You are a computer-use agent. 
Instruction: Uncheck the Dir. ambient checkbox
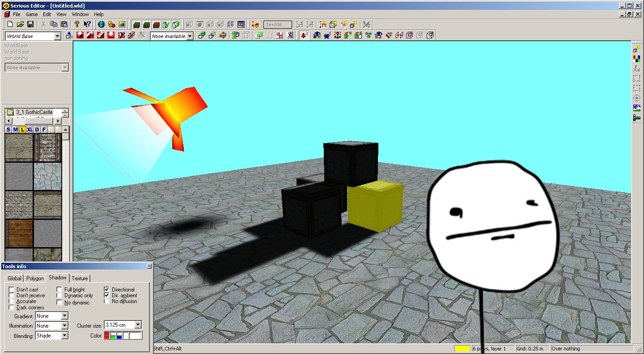(107, 295)
